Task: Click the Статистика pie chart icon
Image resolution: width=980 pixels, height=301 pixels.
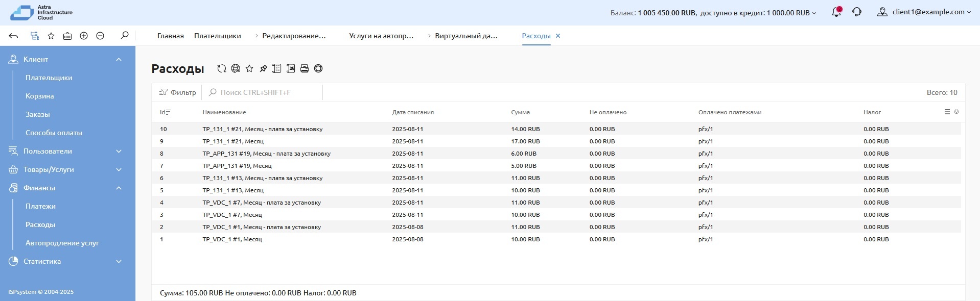Action: 13,261
